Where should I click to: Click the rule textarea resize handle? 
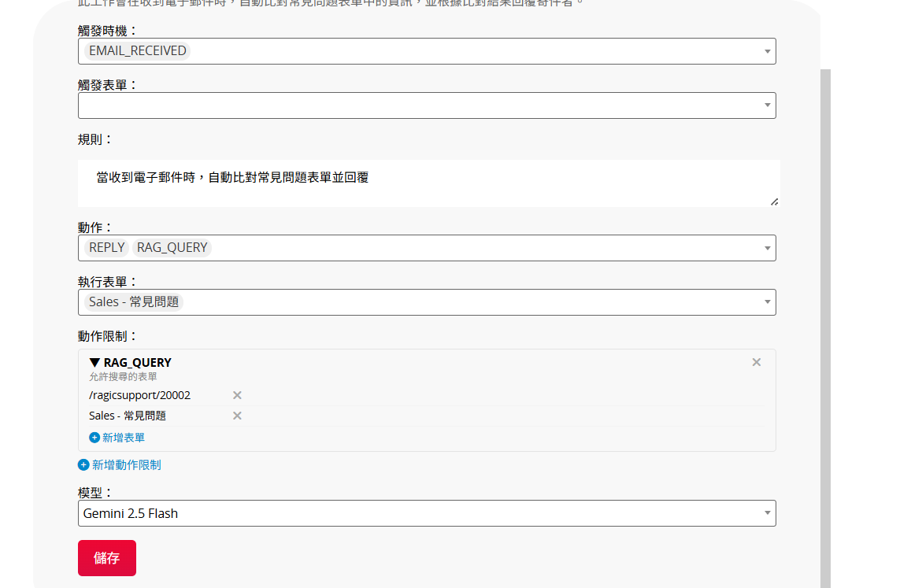(x=775, y=202)
